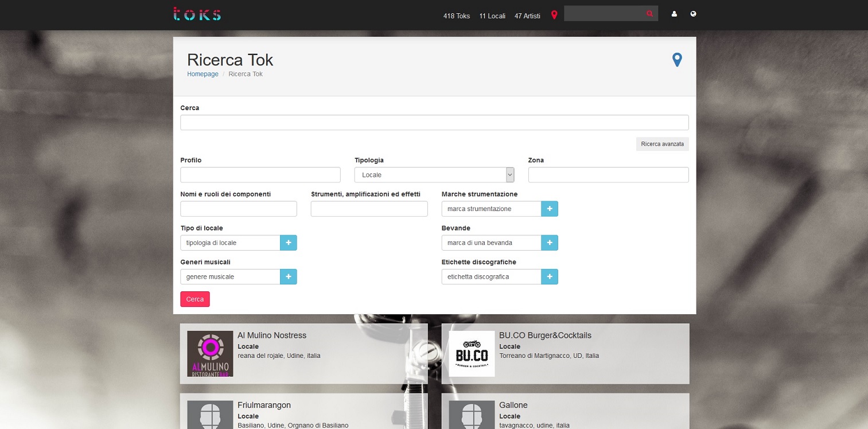Add genere musicale with plus button
The width and height of the screenshot is (868, 429).
point(288,276)
